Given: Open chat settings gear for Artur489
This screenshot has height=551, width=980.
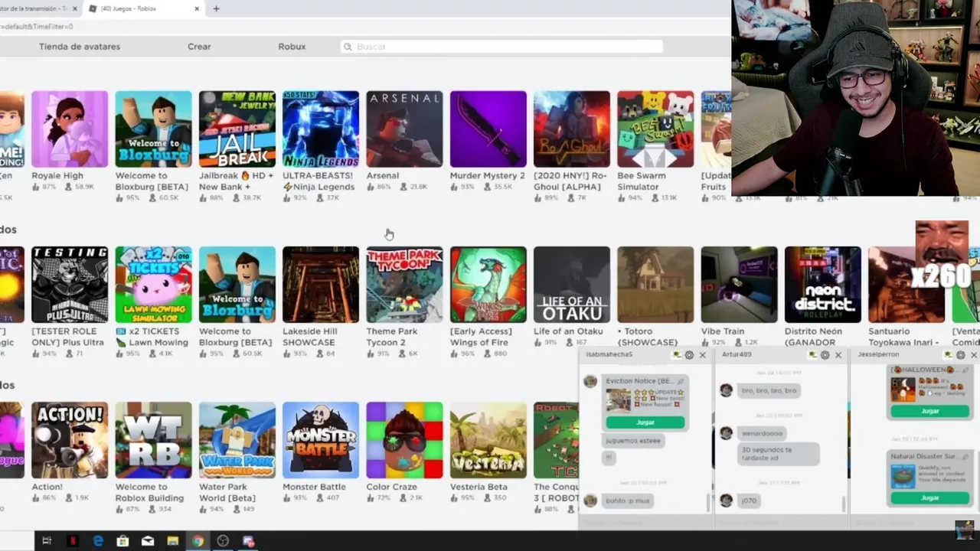Looking at the screenshot, I should 825,355.
